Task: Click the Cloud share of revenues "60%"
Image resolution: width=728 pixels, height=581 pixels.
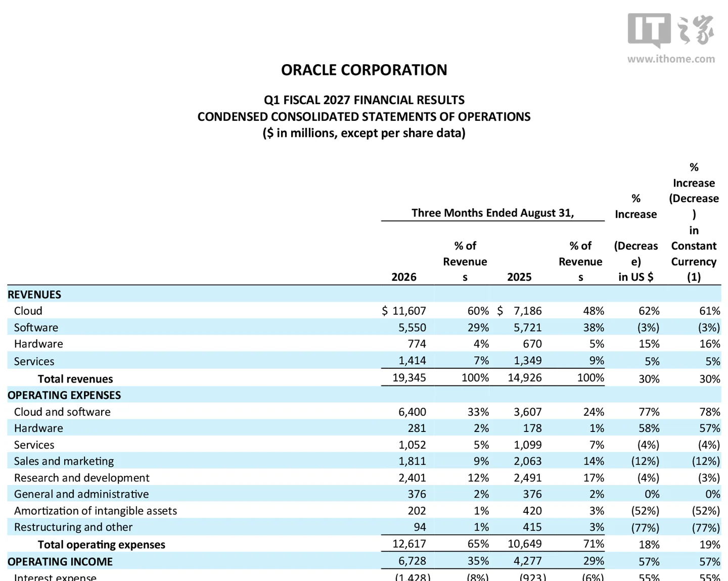Action: click(x=478, y=311)
